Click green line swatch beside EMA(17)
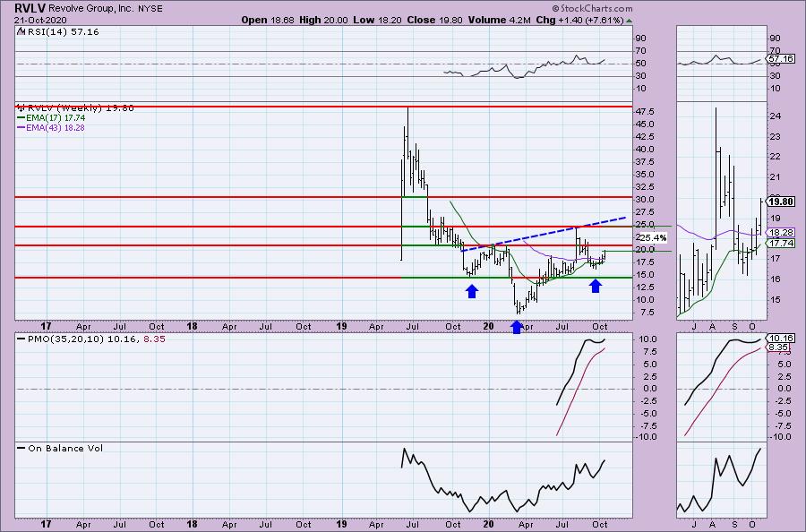The image size is (806, 532). pyautogui.click(x=21, y=117)
